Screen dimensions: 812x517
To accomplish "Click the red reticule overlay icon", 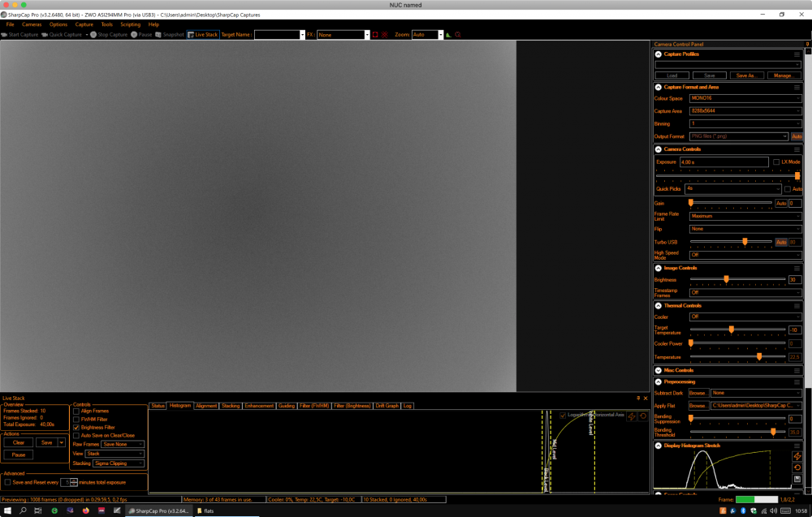I will pyautogui.click(x=385, y=35).
